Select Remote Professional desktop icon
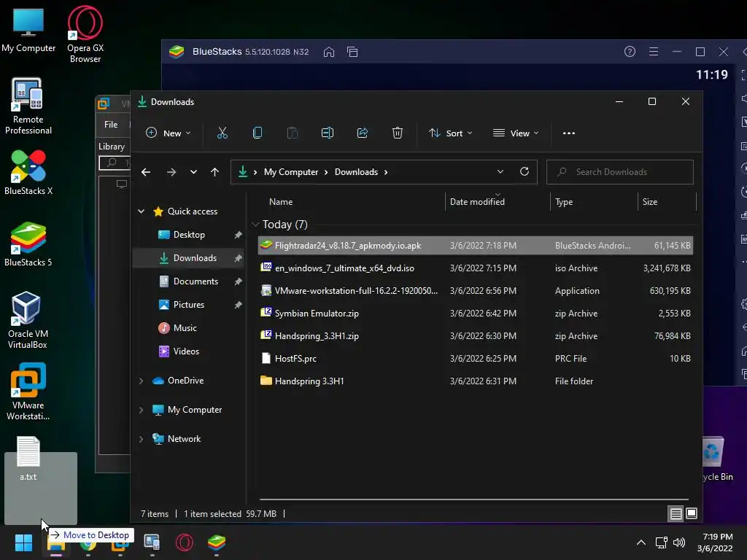The height and width of the screenshot is (560, 747). [x=28, y=106]
